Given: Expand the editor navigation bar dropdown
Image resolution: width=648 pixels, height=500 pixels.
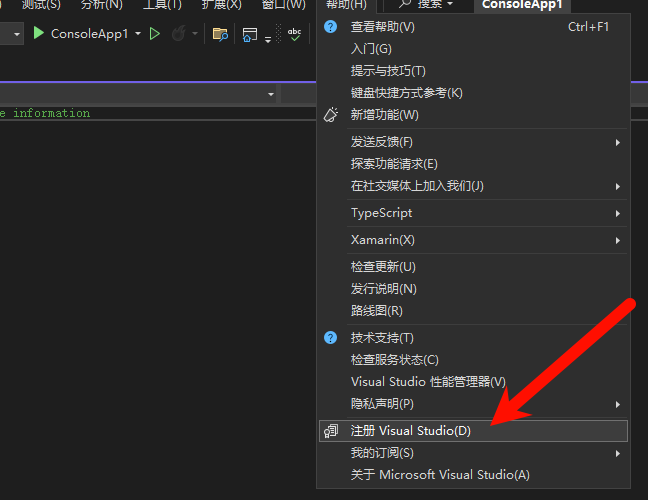Looking at the screenshot, I should pyautogui.click(x=271, y=94).
